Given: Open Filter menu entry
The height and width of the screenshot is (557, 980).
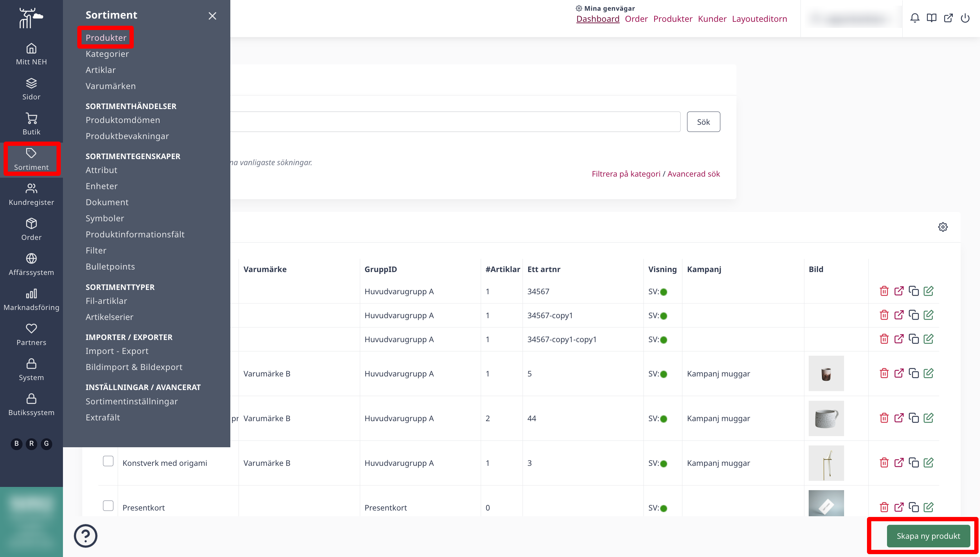Looking at the screenshot, I should pyautogui.click(x=96, y=251).
